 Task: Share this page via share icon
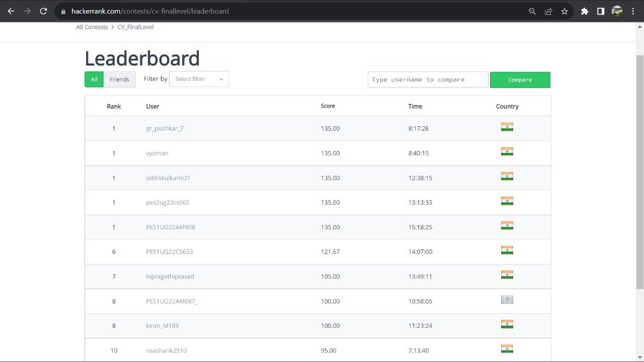(x=548, y=11)
